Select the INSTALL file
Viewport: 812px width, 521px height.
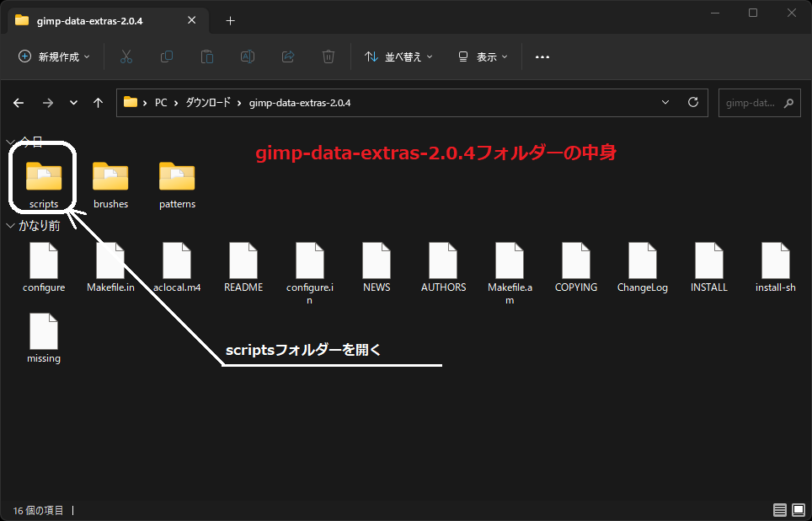709,267
